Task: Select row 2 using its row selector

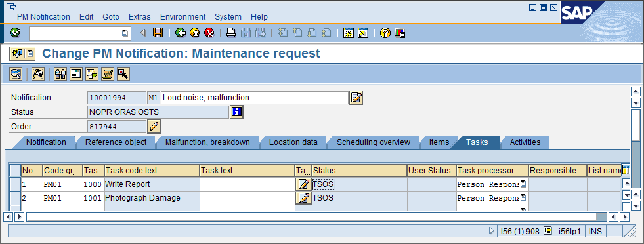Action: click(15, 198)
